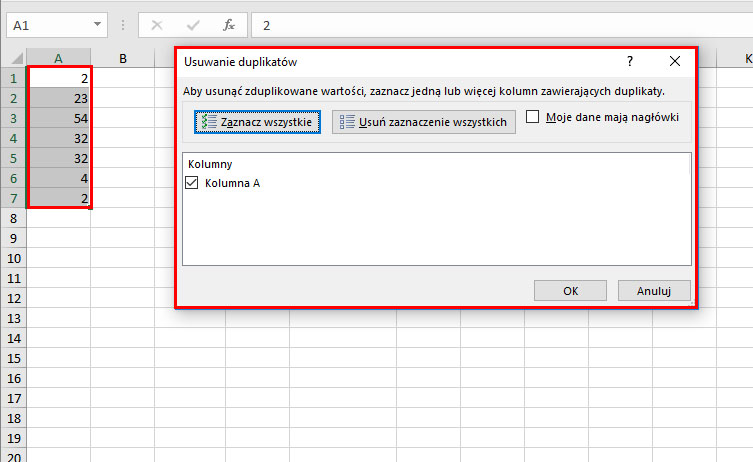Enable Moje dane mają nagłówki checkbox
753x462 pixels.
(533, 117)
